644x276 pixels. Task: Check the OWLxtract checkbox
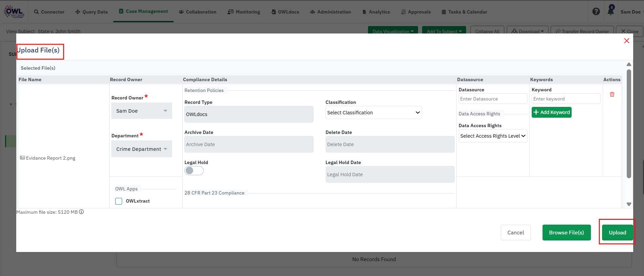119,201
